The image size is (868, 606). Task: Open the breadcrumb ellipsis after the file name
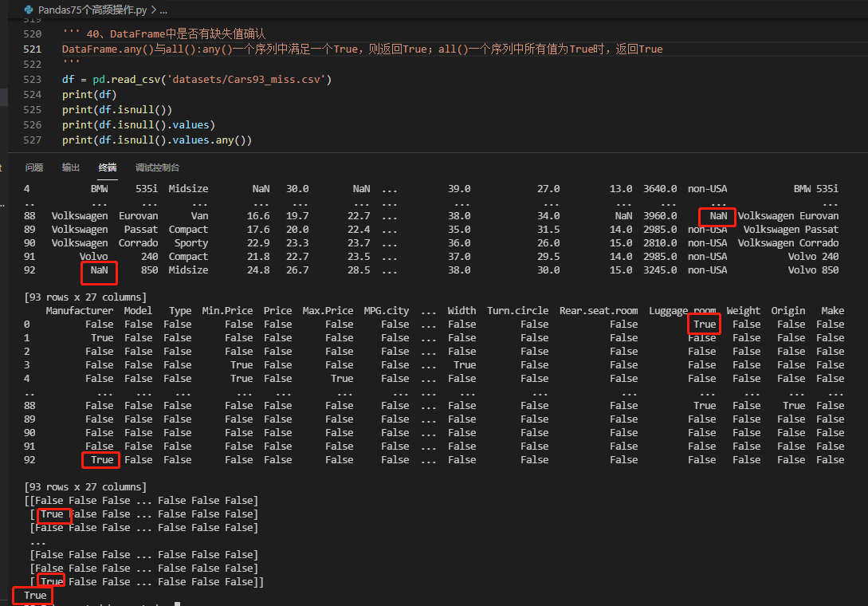[163, 10]
